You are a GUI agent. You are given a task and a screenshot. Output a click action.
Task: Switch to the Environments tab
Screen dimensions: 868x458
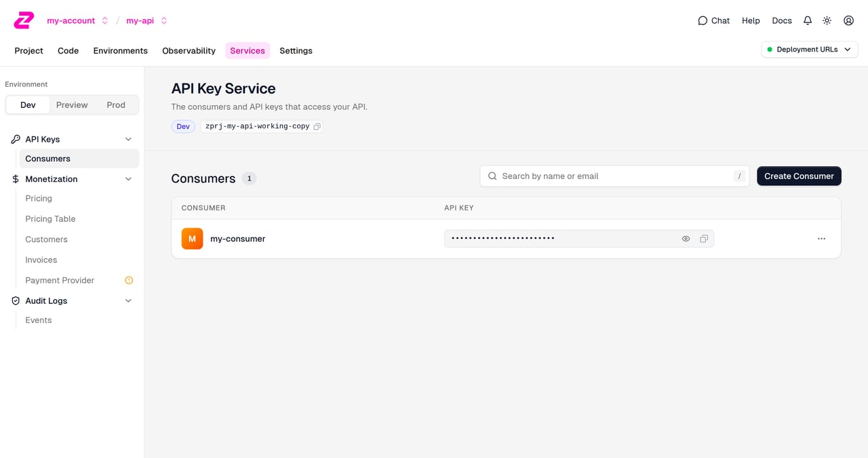120,51
